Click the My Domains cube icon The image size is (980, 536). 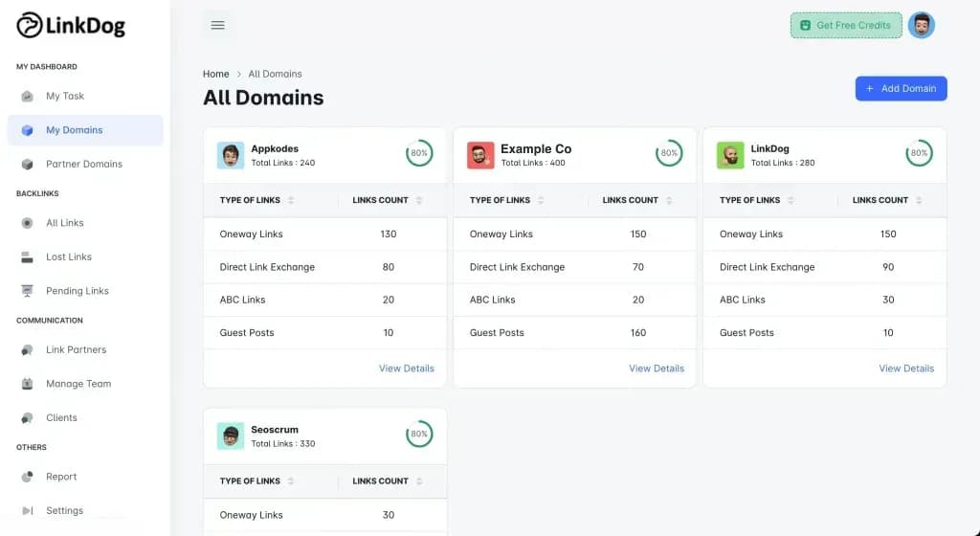pyautogui.click(x=27, y=130)
